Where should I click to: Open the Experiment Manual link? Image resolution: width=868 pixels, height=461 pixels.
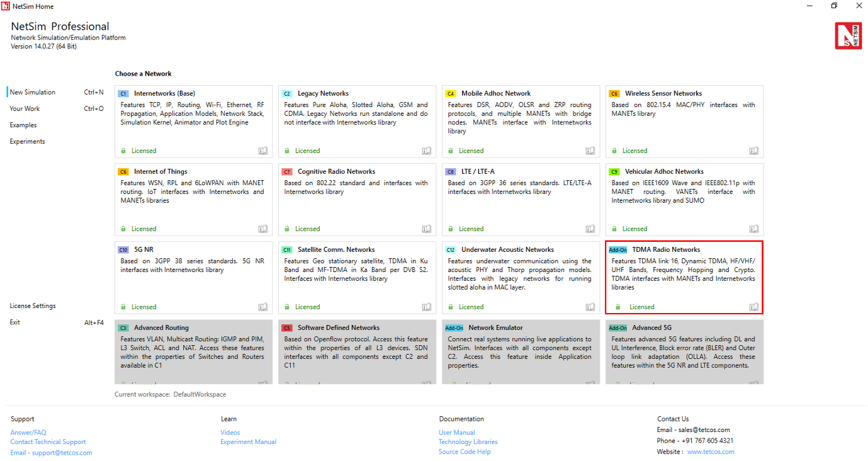pos(248,442)
